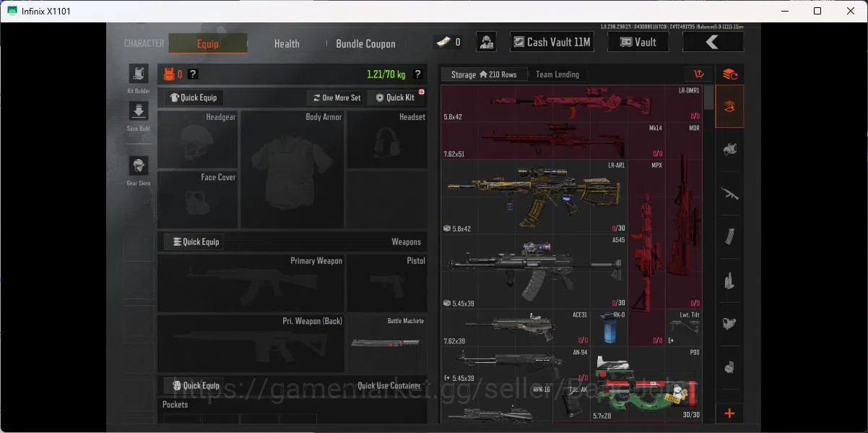Switch to the Health tab
This screenshot has height=433, width=868.
tap(287, 43)
